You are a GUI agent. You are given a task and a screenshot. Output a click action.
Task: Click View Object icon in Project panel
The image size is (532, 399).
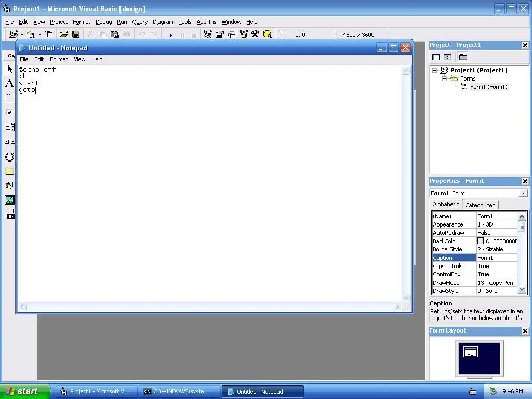447,57
